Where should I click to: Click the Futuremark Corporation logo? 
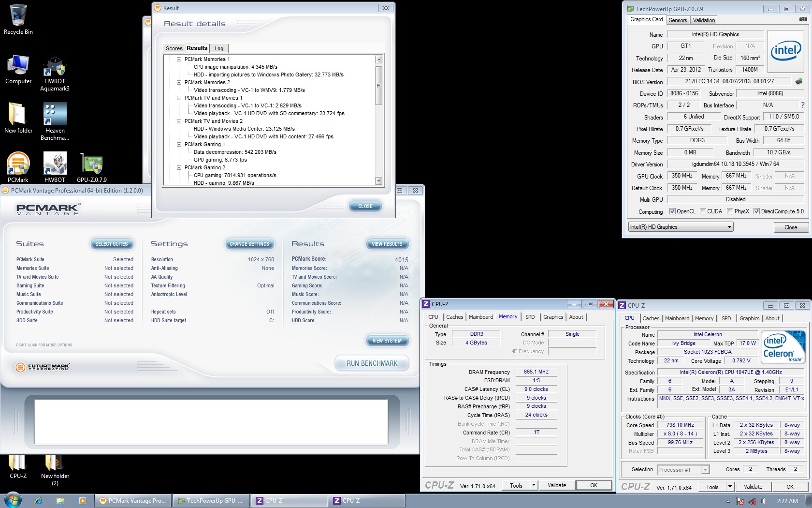[43, 367]
